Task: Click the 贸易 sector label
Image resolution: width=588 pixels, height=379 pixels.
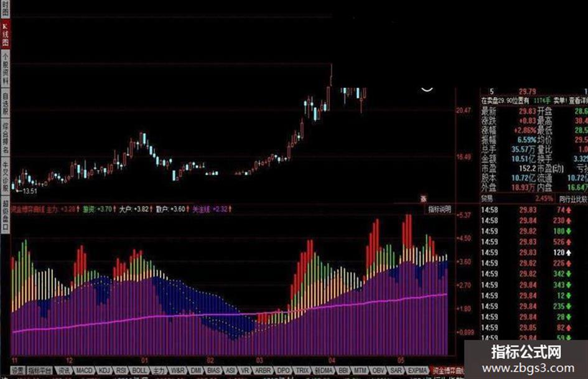Action: coord(487,199)
